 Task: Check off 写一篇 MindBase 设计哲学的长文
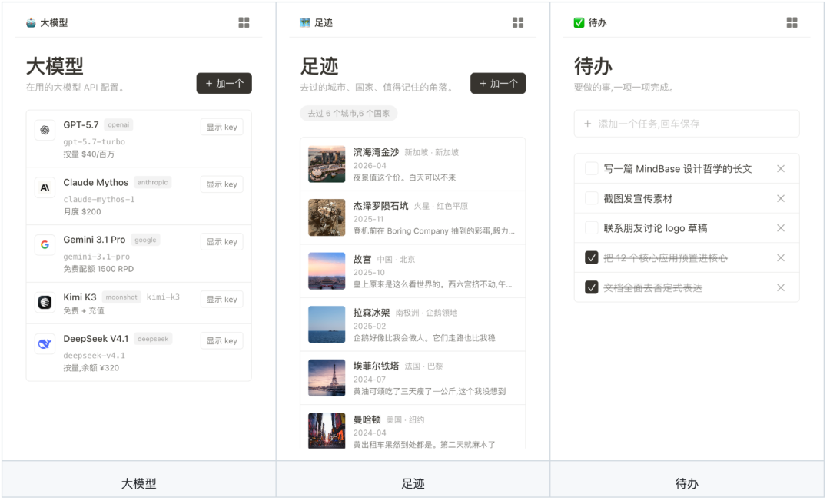(592, 169)
